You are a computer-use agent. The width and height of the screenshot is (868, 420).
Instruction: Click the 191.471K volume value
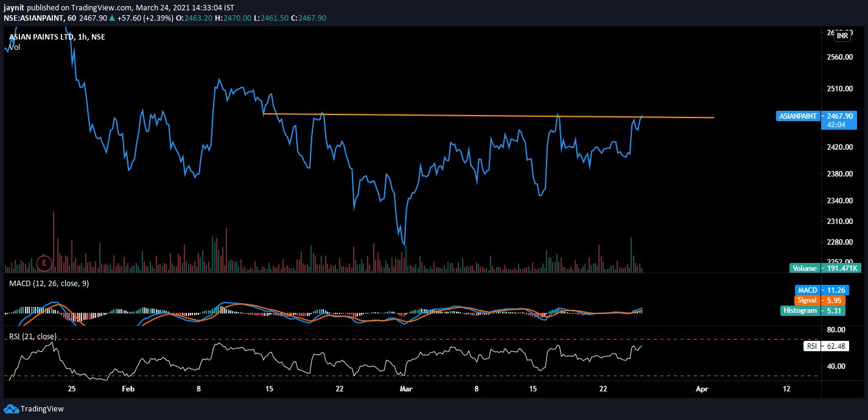840,268
